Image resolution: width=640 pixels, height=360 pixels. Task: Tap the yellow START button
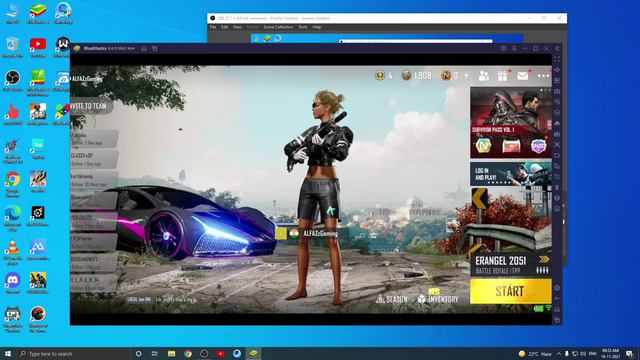coord(510,291)
